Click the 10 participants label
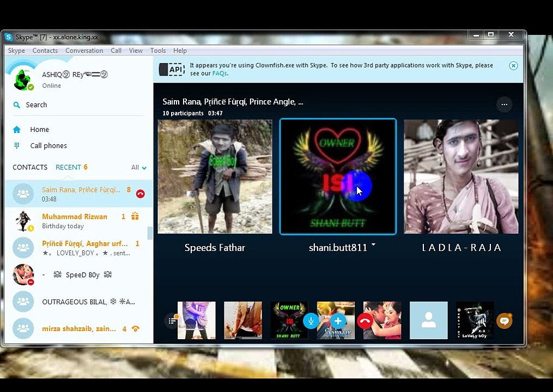Screen dimensions: 553x392 (183, 113)
